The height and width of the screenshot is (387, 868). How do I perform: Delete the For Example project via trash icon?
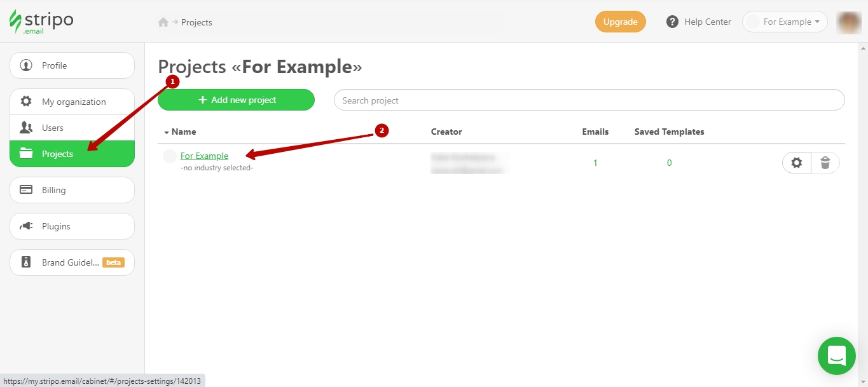825,163
